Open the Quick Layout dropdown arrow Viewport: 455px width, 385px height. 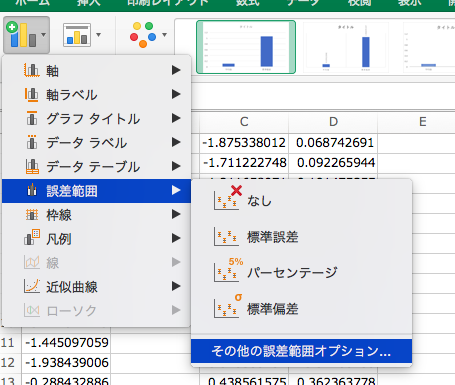[98, 35]
